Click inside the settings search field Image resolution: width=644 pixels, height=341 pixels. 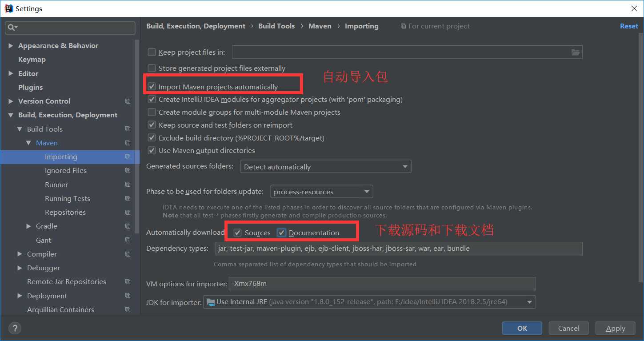70,28
